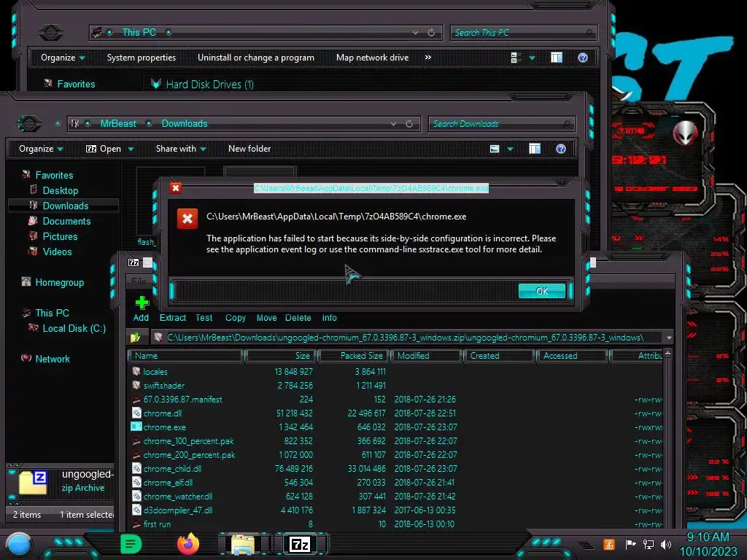Click 7-Zip up-folder icon beside path
This screenshot has height=560, width=747.
pos(135,338)
